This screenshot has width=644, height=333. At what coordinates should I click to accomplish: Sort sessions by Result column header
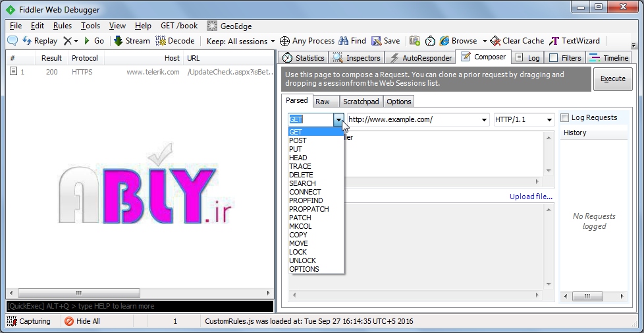point(51,58)
